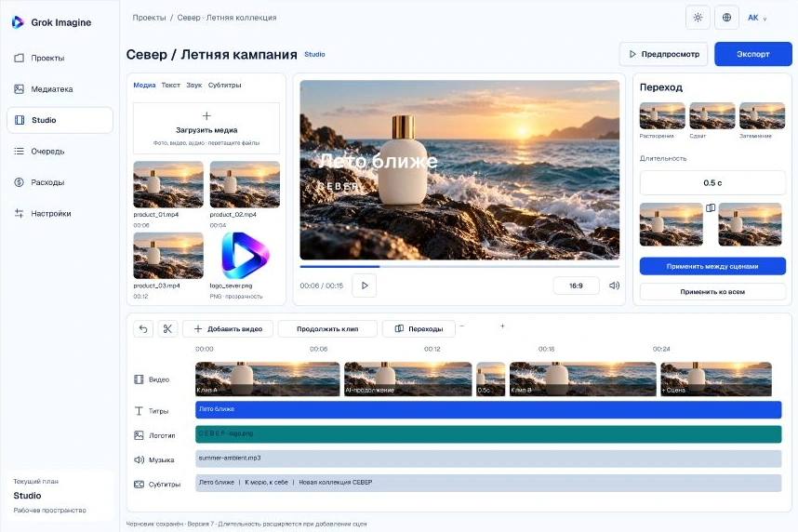This screenshot has width=798, height=532.
Task: Open Расходы in the sidebar
Action: coord(60,182)
